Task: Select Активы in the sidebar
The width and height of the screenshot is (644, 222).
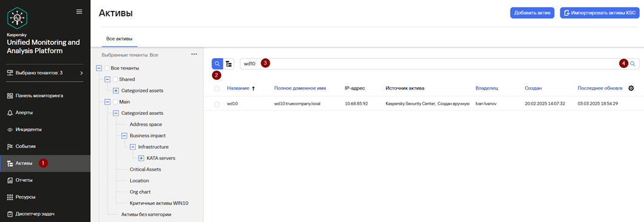Action: pyautogui.click(x=45, y=163)
